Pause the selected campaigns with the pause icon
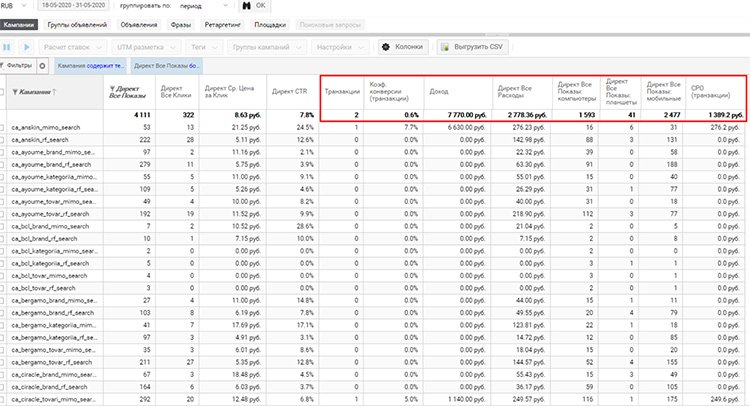750x406 pixels. [x=7, y=47]
